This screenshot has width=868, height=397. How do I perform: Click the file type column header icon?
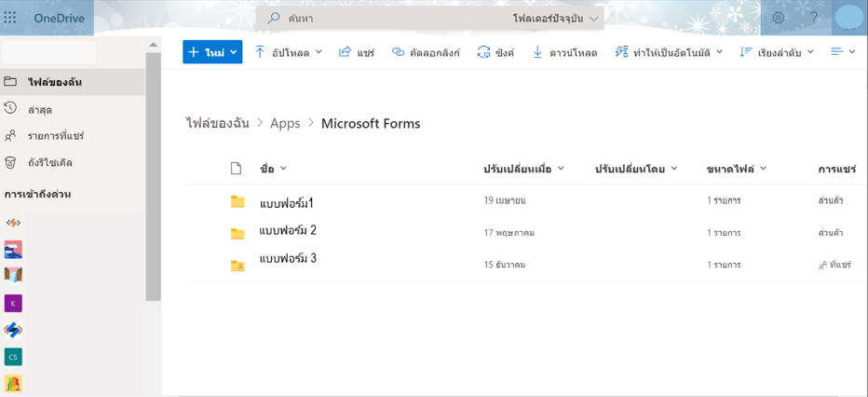click(236, 169)
